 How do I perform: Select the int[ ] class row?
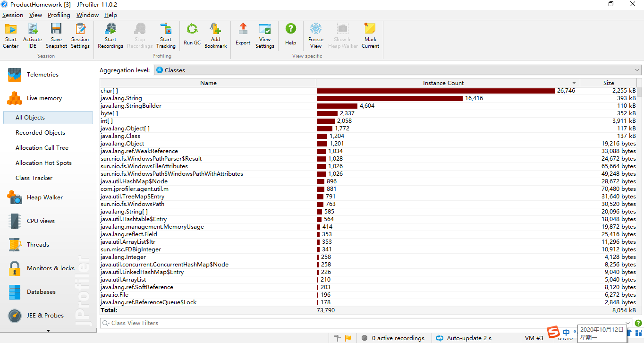click(368, 121)
